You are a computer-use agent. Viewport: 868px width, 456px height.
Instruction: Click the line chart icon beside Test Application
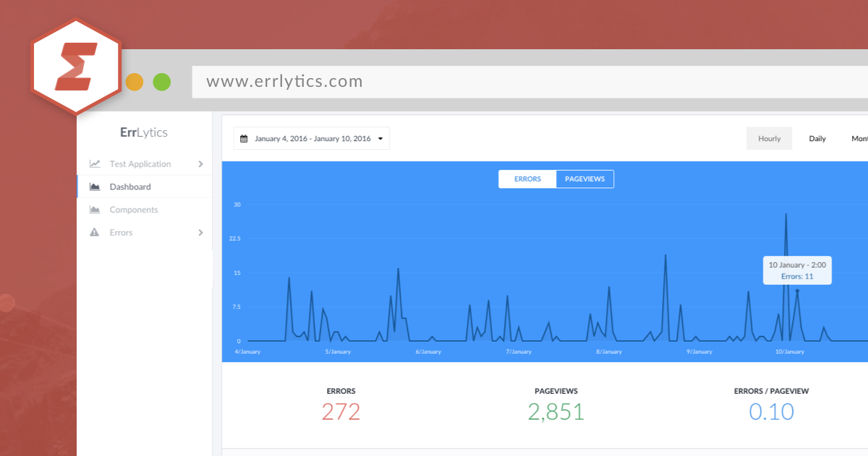(95, 164)
